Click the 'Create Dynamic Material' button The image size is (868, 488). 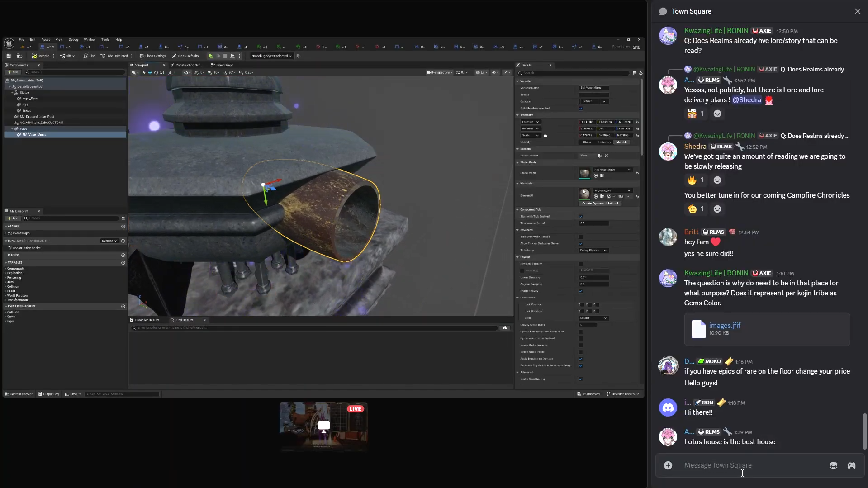(x=600, y=204)
